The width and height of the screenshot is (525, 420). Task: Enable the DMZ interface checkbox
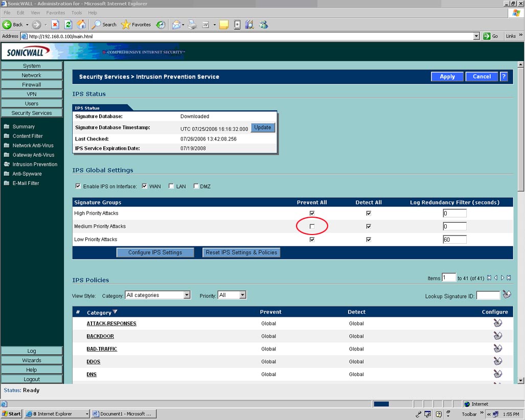click(196, 186)
